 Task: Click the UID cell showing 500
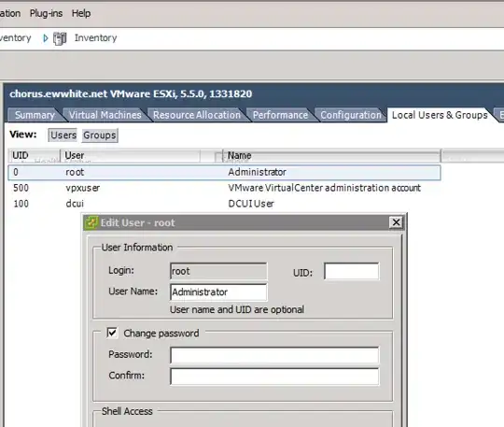(x=21, y=188)
